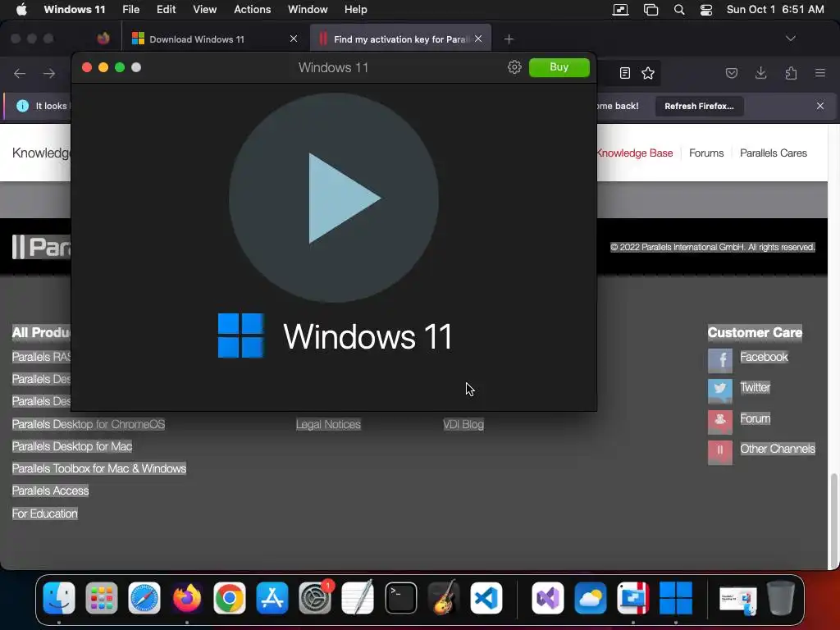Click the Refresh Firefox... button
Viewport: 840px width, 630px height.
699,106
